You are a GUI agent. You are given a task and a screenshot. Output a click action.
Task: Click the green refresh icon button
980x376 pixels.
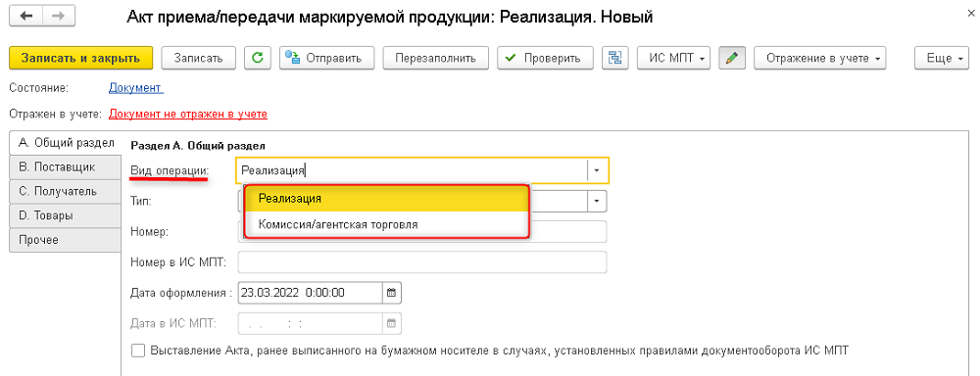[257, 58]
